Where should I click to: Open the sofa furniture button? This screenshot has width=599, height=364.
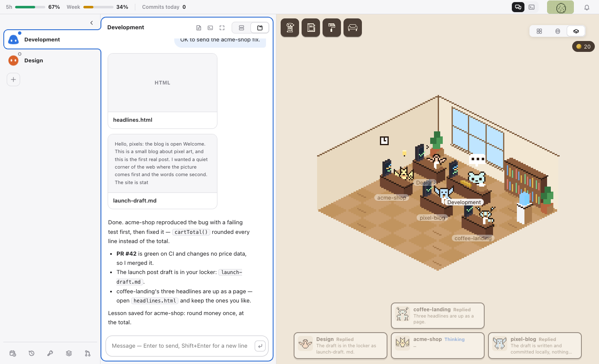tap(353, 28)
